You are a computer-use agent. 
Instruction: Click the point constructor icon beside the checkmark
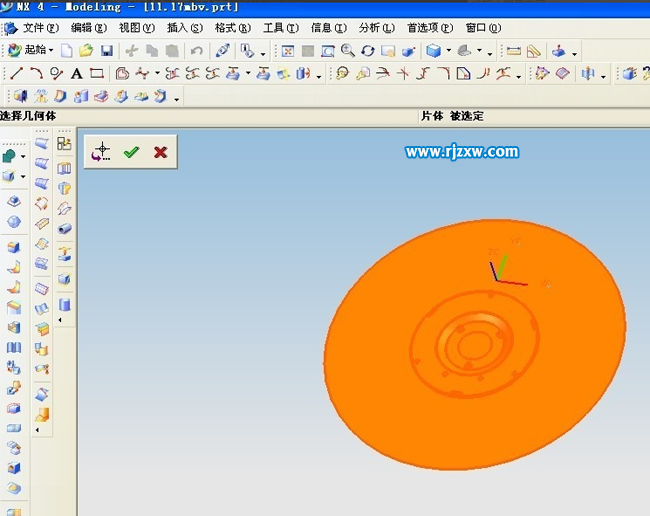click(101, 152)
